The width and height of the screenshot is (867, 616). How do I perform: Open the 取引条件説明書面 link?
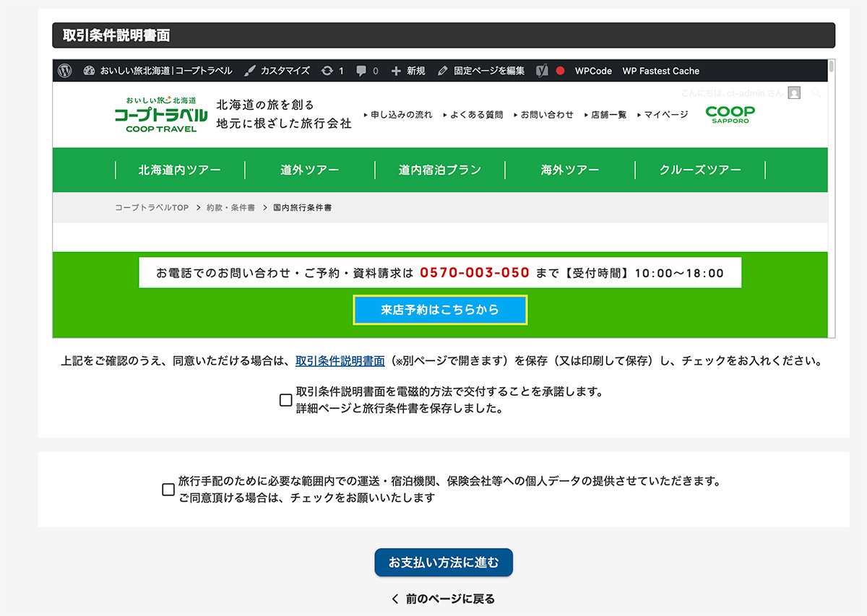340,360
